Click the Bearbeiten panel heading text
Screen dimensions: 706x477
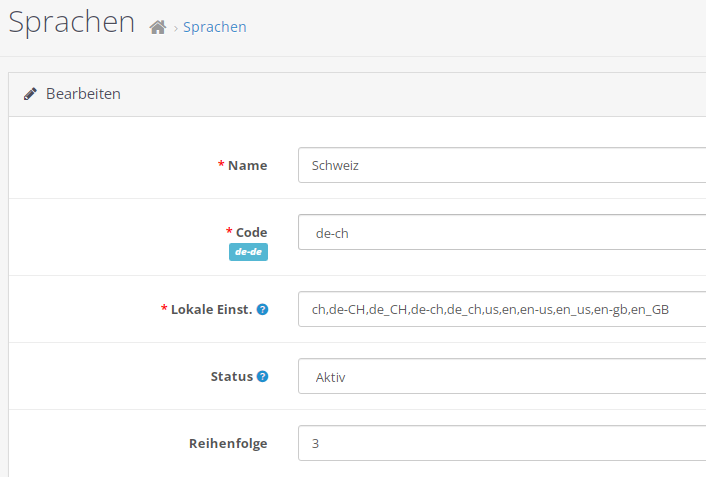tap(83, 93)
